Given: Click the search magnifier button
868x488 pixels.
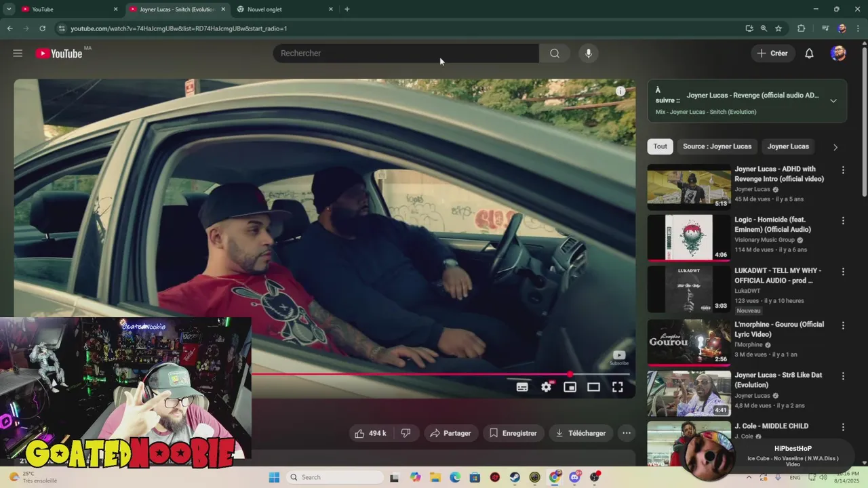Looking at the screenshot, I should click(x=555, y=53).
